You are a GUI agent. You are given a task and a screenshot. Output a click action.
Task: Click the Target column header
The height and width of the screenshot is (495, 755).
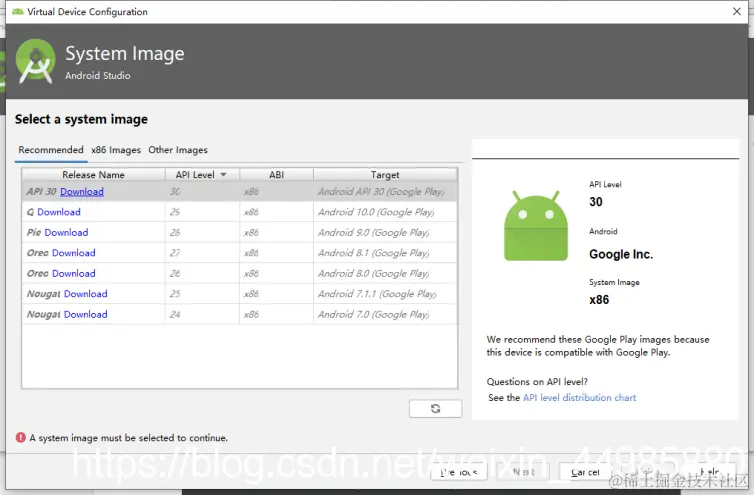tap(385, 175)
